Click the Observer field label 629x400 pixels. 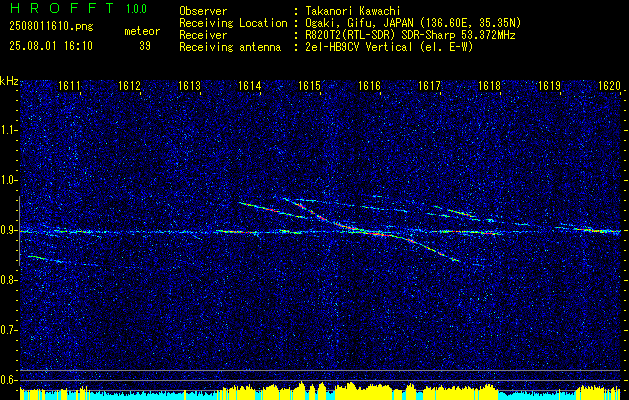pyautogui.click(x=203, y=11)
